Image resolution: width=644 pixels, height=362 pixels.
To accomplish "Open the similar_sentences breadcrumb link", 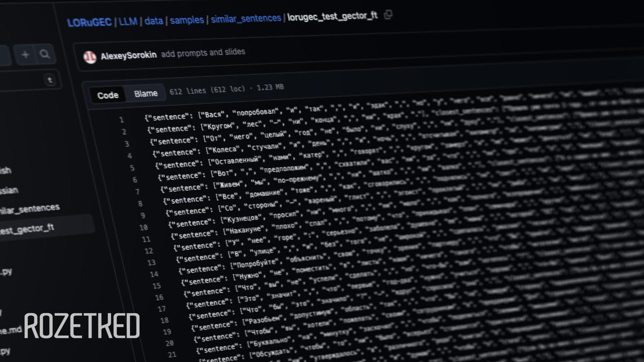I will (246, 19).
